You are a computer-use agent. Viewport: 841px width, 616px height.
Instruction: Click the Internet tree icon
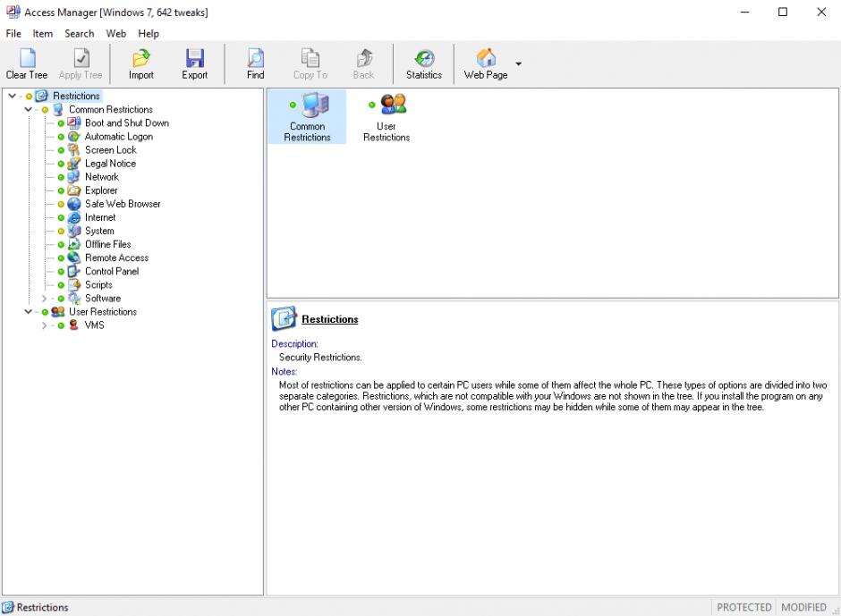click(x=74, y=217)
